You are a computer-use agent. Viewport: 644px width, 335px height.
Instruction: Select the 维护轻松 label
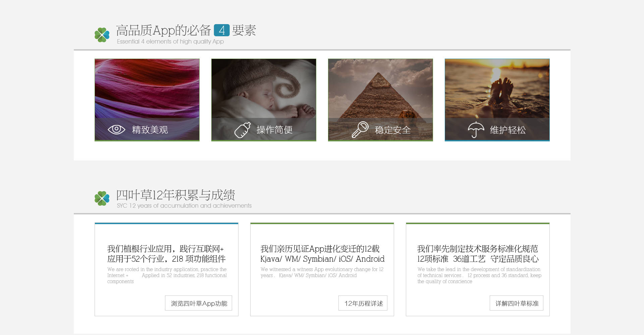click(x=508, y=130)
